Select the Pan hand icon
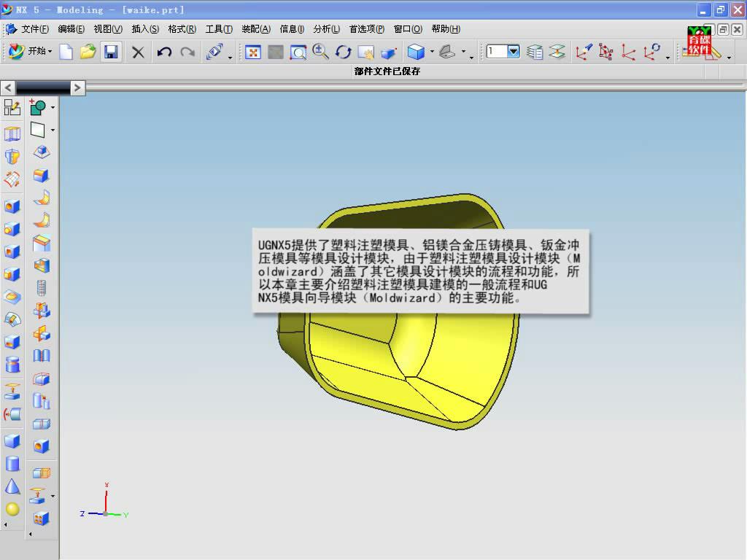The height and width of the screenshot is (560, 747). click(366, 52)
